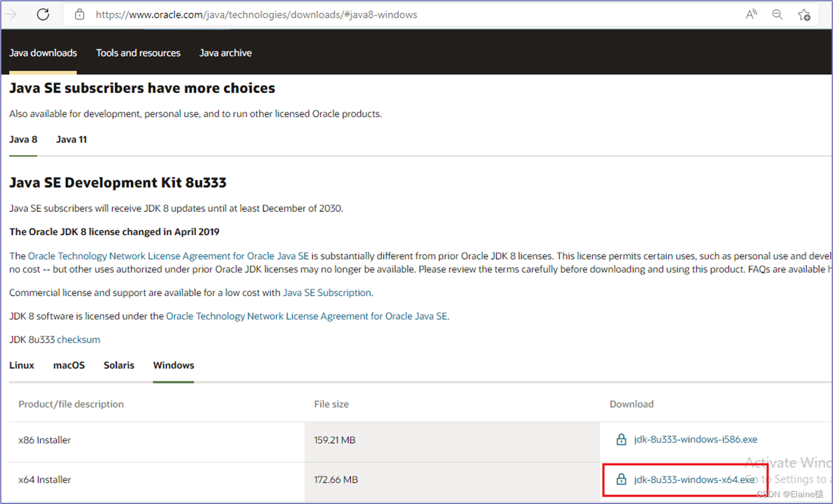Add page to favorites star icon
Image resolution: width=833 pixels, height=504 pixels.
point(804,15)
